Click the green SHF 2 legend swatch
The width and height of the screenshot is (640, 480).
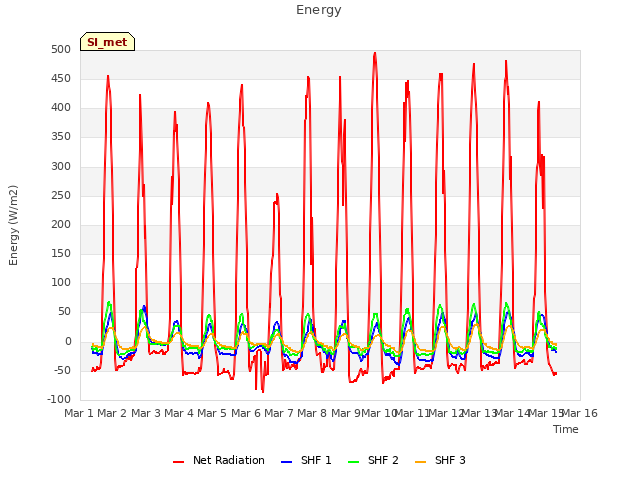pyautogui.click(x=353, y=462)
